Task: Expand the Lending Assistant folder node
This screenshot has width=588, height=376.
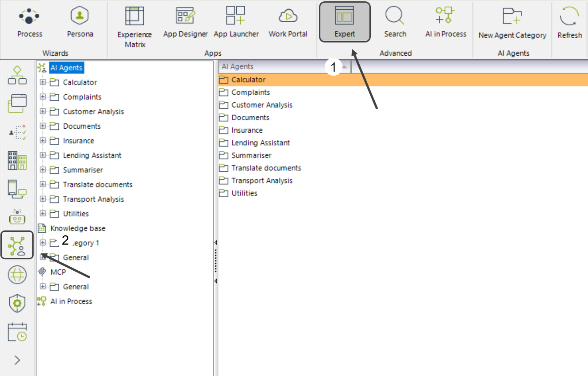Action: pyautogui.click(x=43, y=155)
